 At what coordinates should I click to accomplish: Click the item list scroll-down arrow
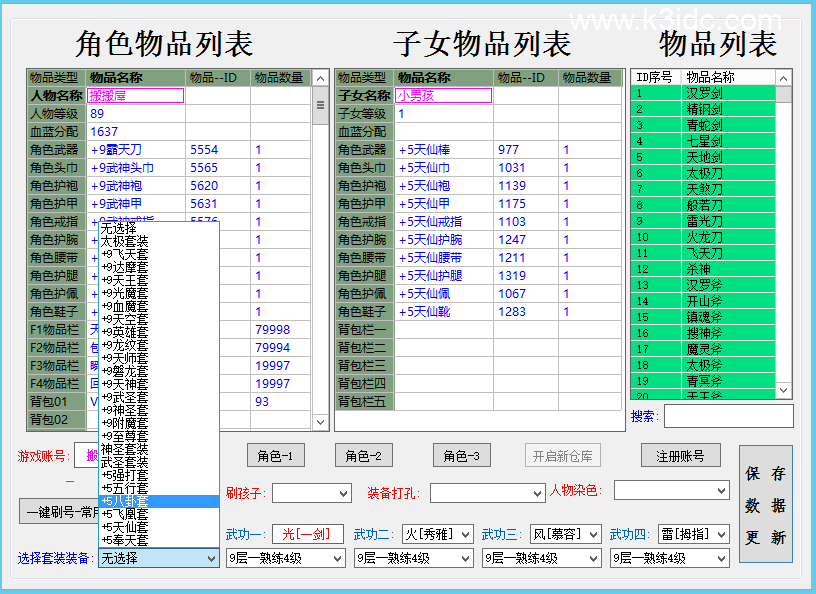[784, 391]
